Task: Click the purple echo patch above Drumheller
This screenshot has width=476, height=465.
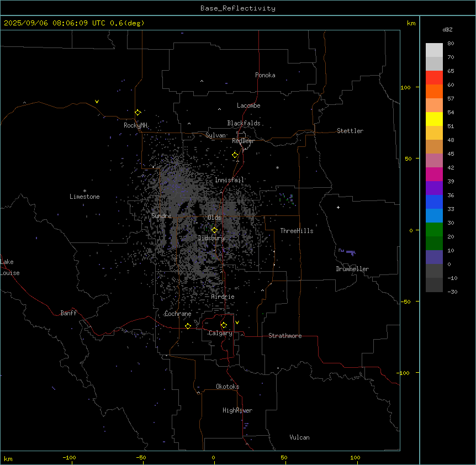Action: (x=347, y=252)
